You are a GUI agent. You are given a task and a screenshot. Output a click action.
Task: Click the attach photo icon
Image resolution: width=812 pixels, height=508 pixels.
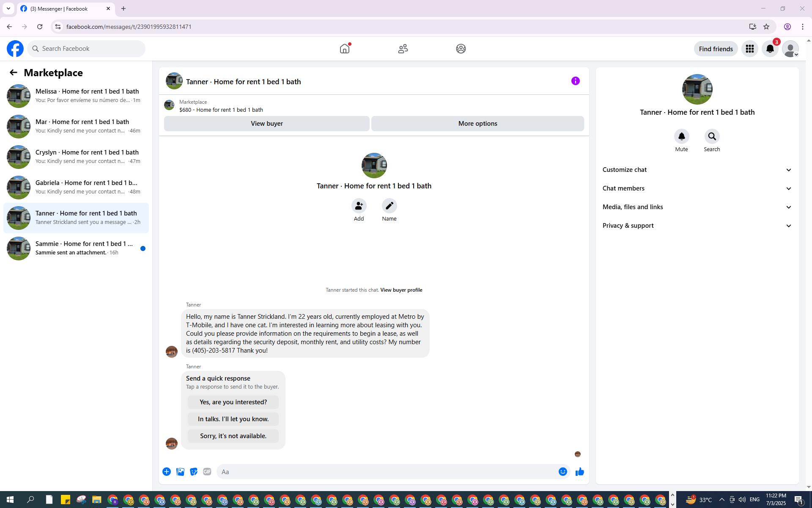[x=180, y=472]
